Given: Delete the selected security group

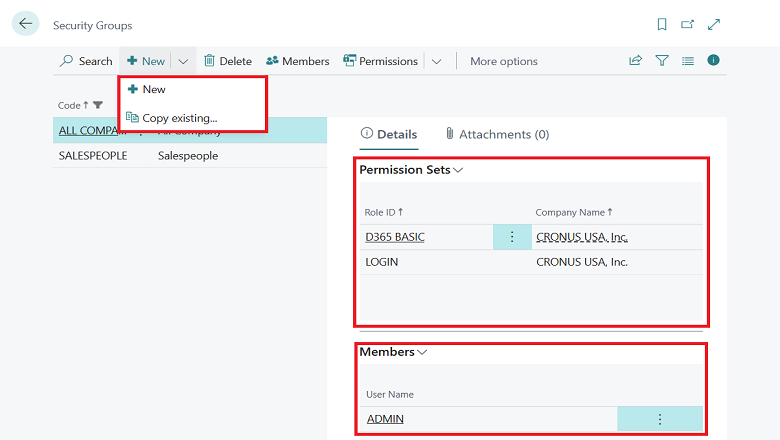Looking at the screenshot, I should tap(228, 61).
